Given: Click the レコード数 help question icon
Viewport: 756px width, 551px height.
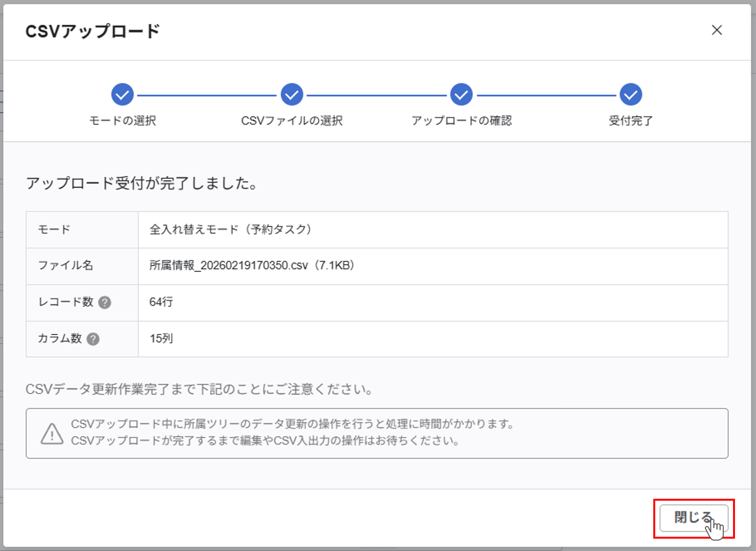Looking at the screenshot, I should pyautogui.click(x=105, y=302).
